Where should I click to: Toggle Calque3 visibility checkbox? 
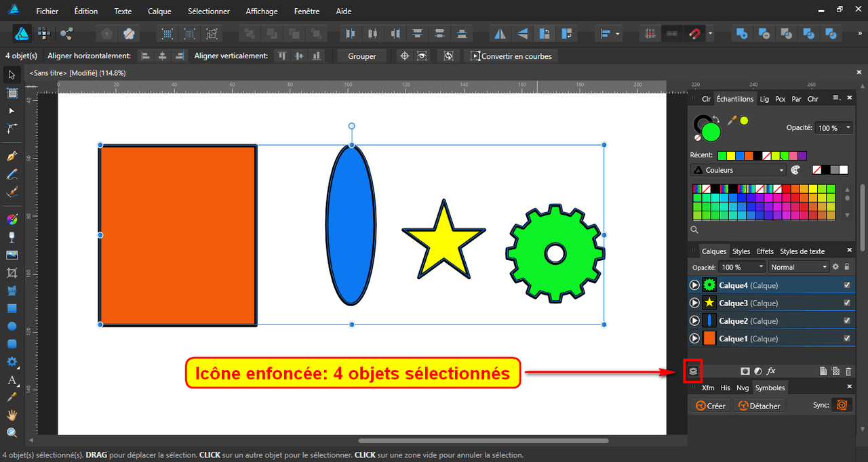847,303
